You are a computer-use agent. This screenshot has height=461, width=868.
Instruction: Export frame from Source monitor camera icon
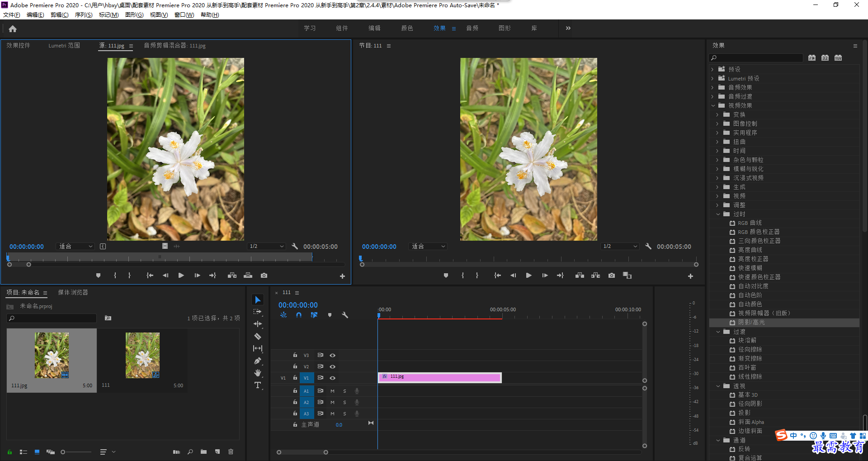pyautogui.click(x=264, y=276)
